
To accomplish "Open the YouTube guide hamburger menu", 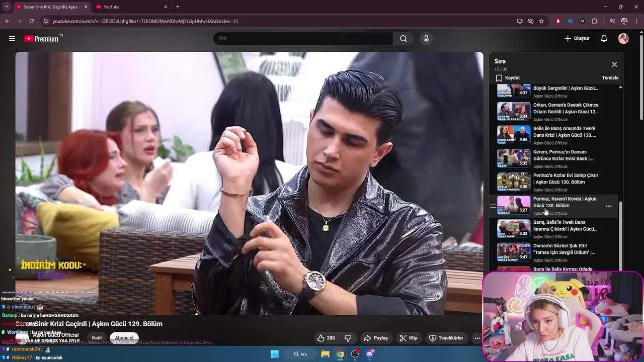I will pos(12,38).
